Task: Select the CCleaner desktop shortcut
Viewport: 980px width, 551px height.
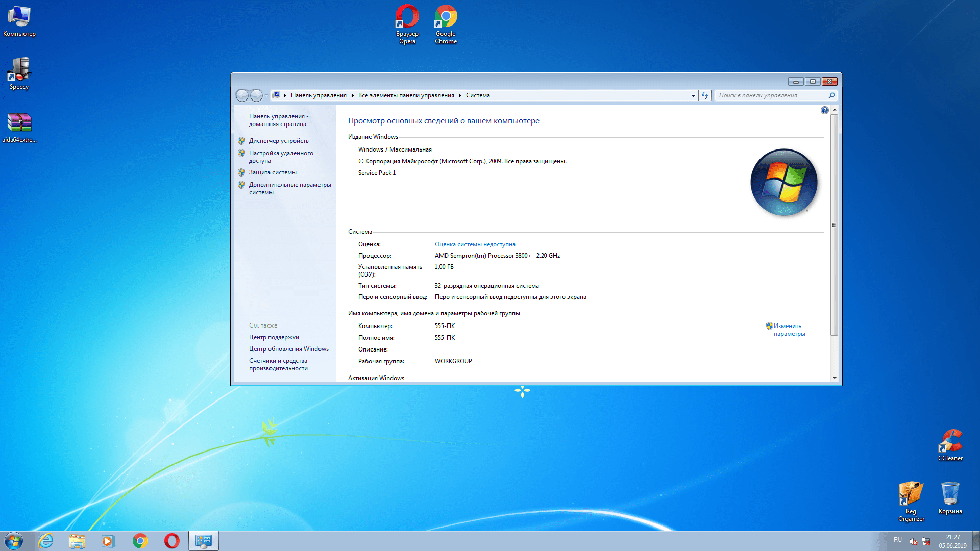Action: tap(950, 445)
